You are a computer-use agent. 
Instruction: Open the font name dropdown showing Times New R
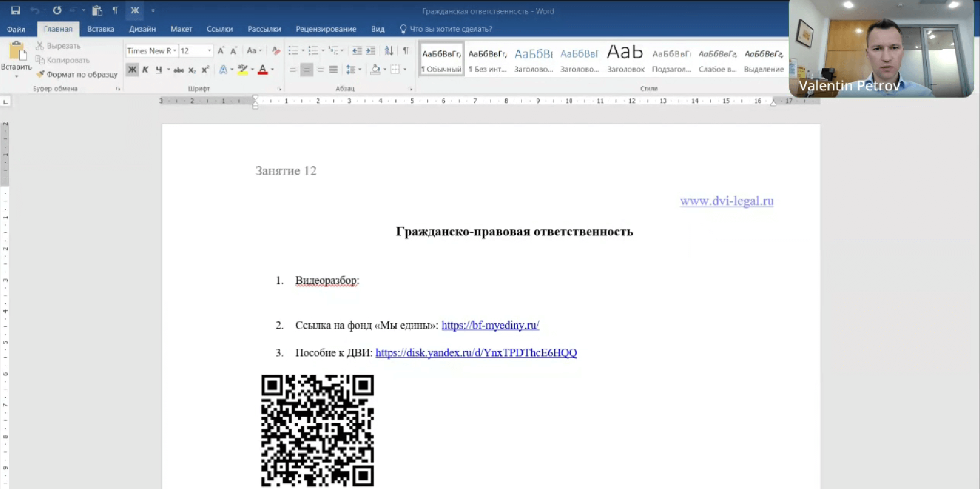[175, 50]
